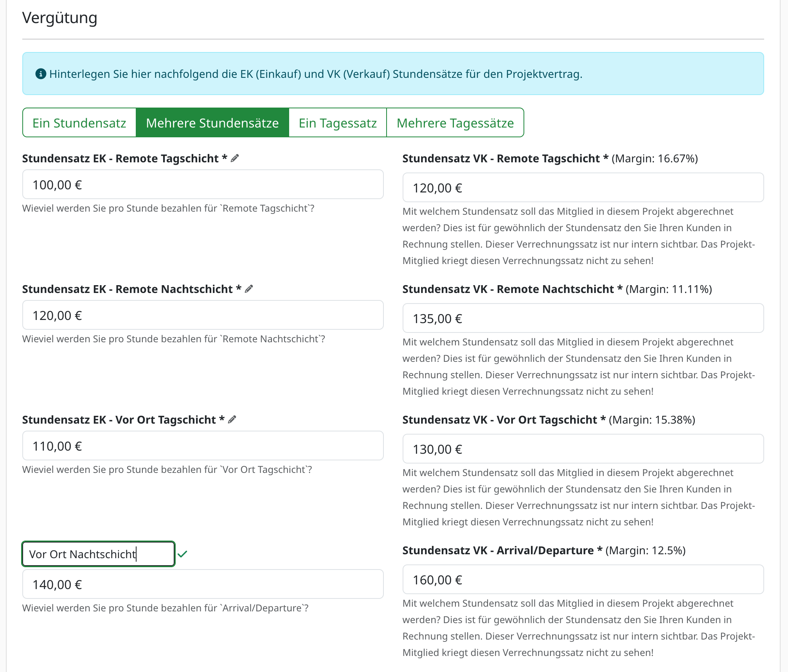
Task: Select the Mehrere Stundensätze tab
Action: [212, 123]
